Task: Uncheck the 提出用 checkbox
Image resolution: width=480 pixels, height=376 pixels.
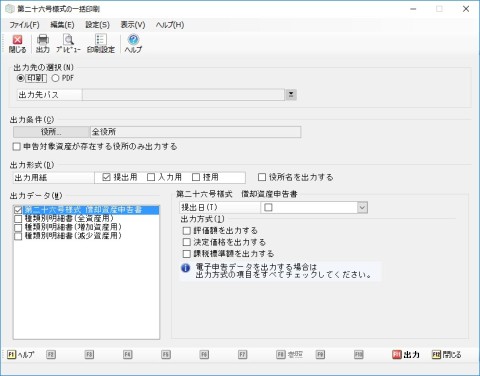Action: click(106, 177)
